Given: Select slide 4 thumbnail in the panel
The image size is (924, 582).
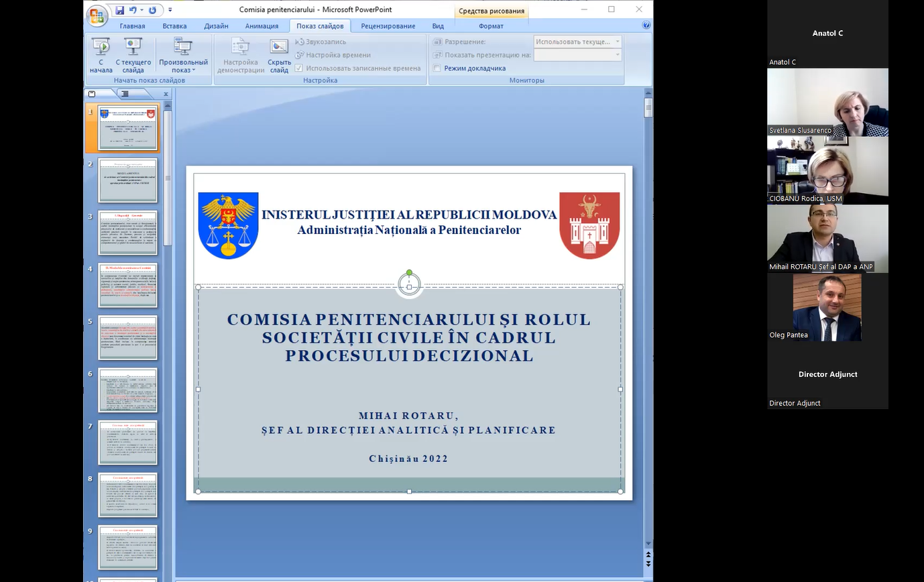Looking at the screenshot, I should coord(127,286).
